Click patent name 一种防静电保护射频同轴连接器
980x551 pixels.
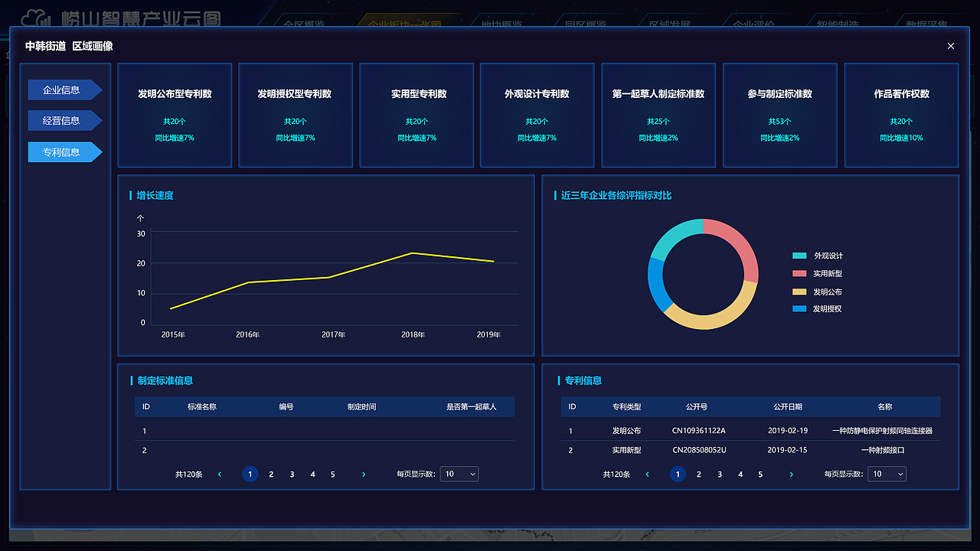882,431
